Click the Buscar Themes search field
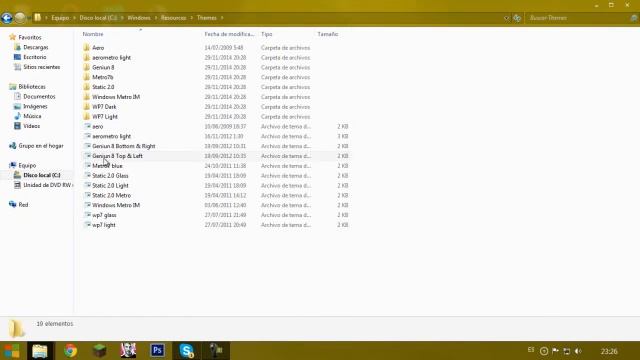Viewport: 640px width, 360px height. point(579,18)
